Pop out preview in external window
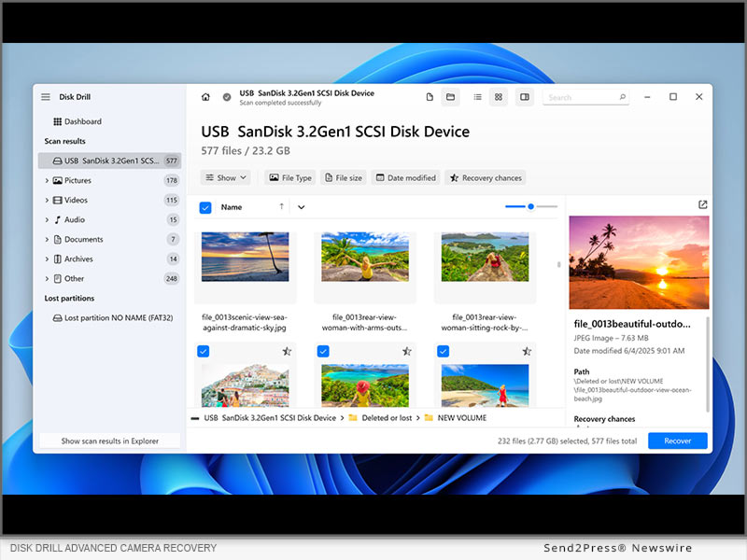 click(x=702, y=205)
